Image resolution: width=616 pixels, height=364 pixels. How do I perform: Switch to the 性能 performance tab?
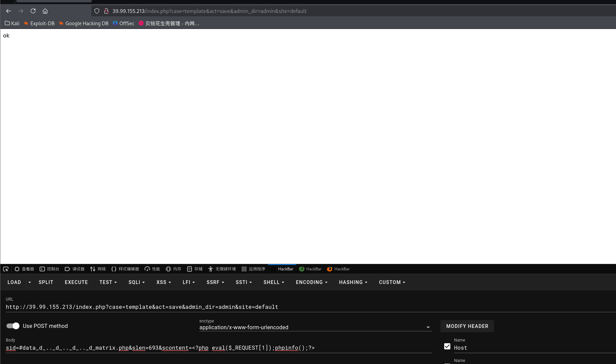tap(152, 269)
